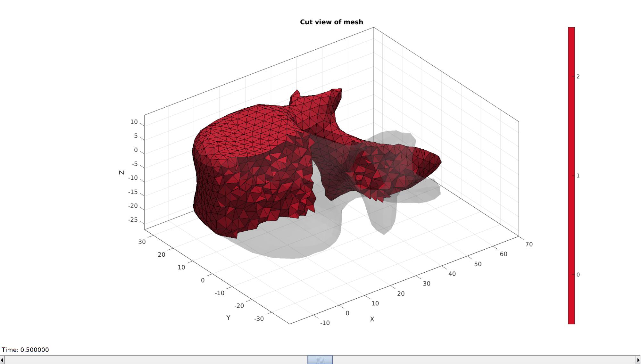Image resolution: width=641 pixels, height=364 pixels.
Task: Click the Y axis label
Action: pos(228,318)
